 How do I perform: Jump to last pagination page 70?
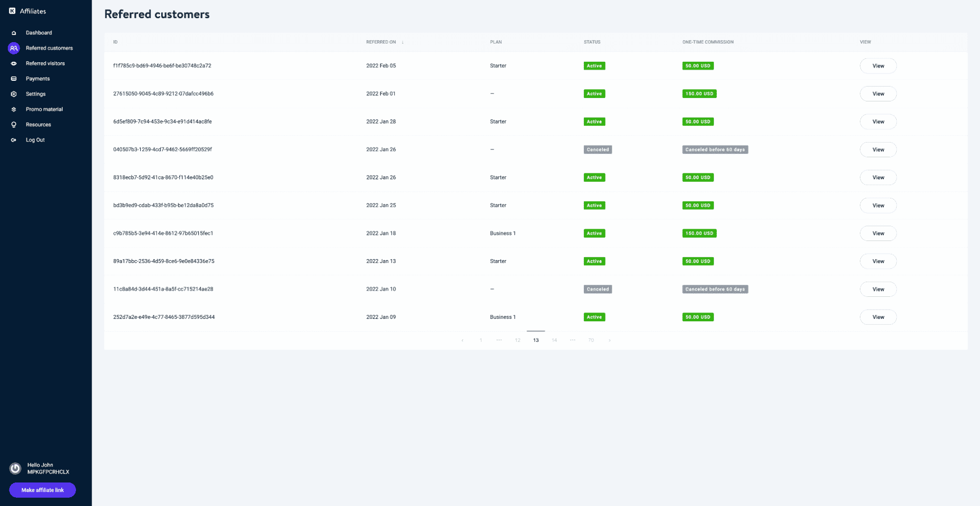click(591, 340)
